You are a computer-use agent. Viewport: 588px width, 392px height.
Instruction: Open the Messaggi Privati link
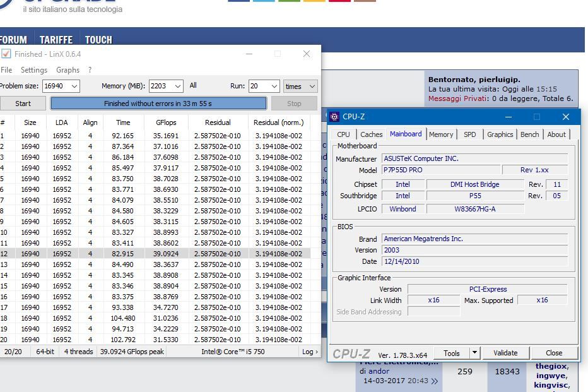point(457,98)
